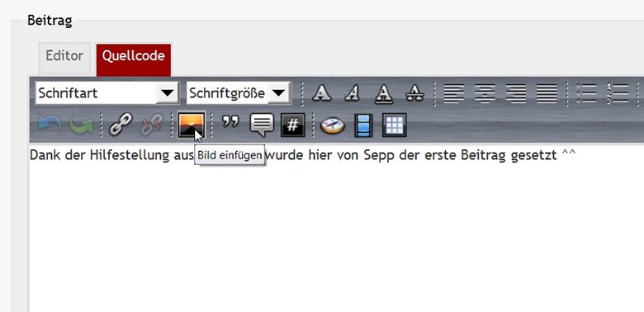Screen dimensions: 644x312
Task: Insert a video with film strip icon
Action: pos(363,125)
